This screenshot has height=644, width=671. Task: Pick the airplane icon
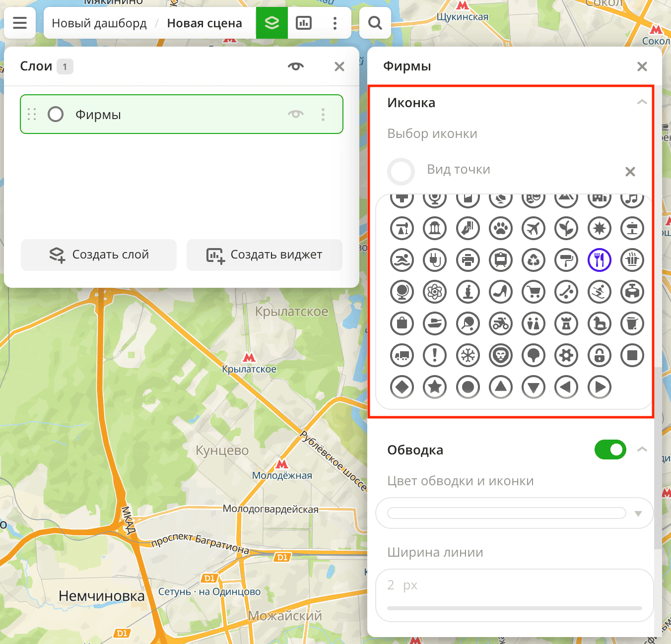point(534,228)
